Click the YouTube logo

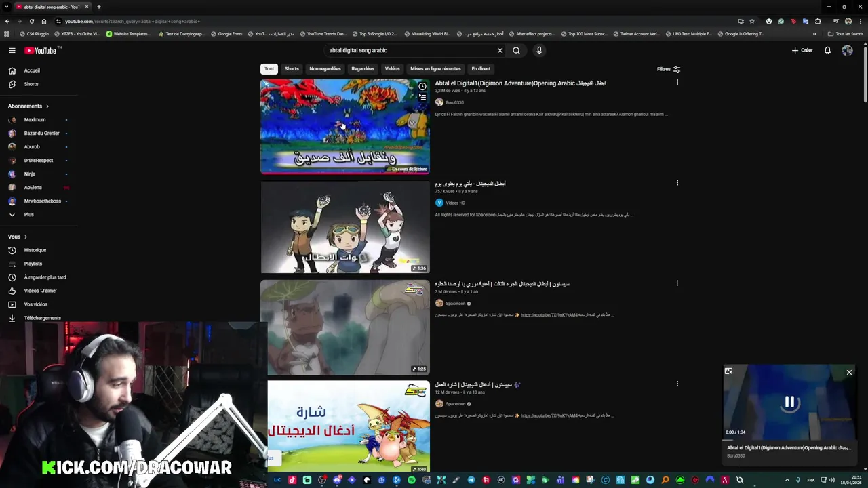41,50
